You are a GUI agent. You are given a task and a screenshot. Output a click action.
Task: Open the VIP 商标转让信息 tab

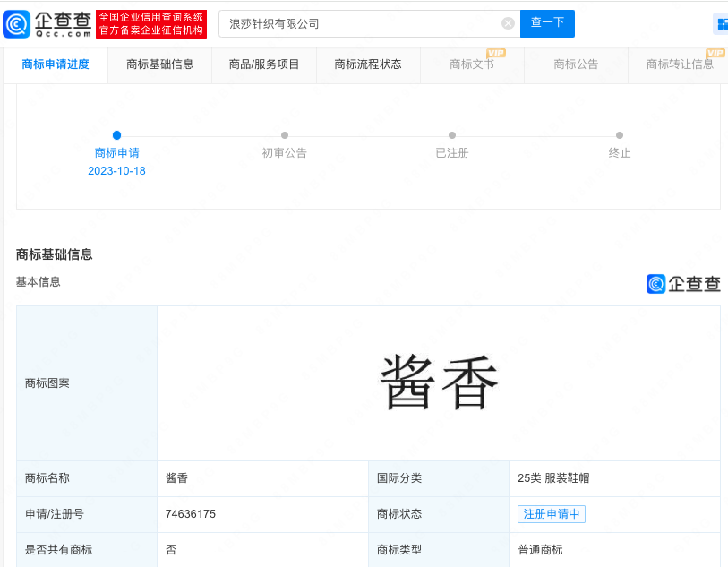(681, 64)
